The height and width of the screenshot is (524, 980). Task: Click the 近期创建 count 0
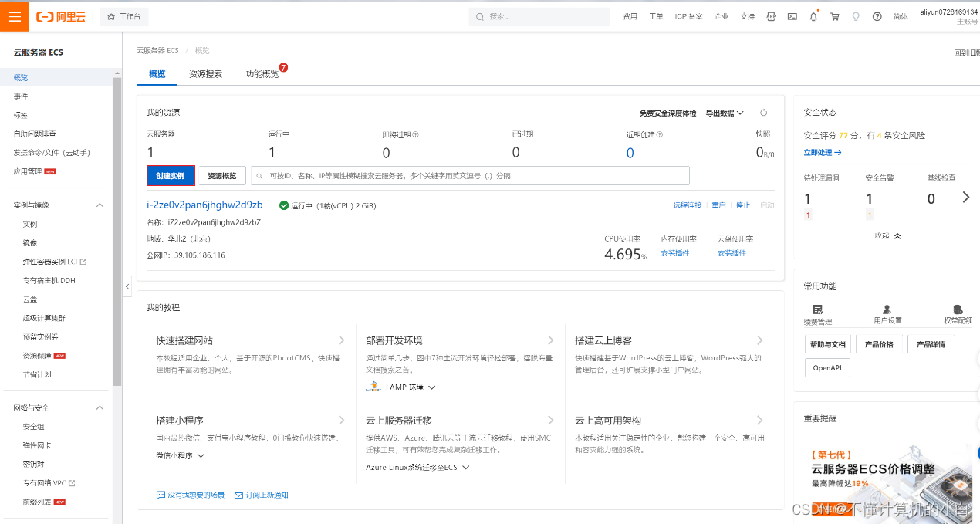[630, 153]
